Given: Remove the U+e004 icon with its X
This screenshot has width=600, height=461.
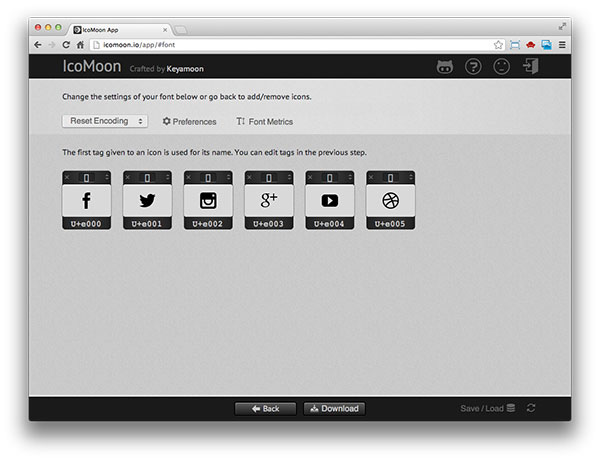Looking at the screenshot, I should click(x=310, y=177).
